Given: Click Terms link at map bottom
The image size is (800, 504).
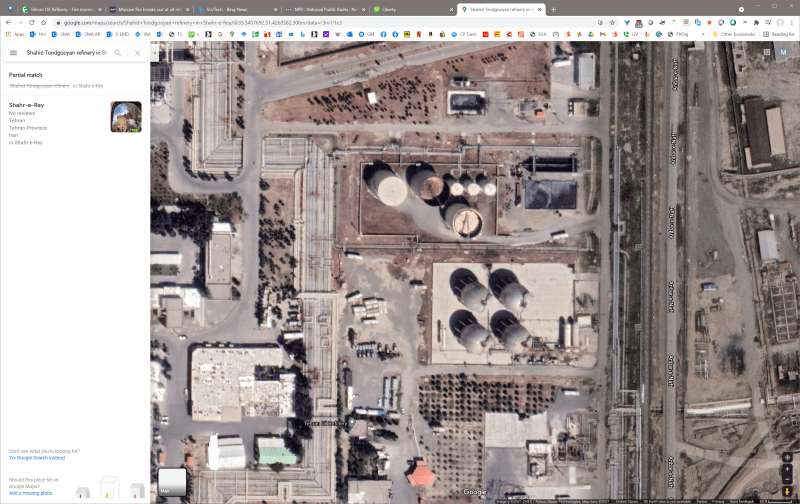Looking at the screenshot, I should (701, 501).
